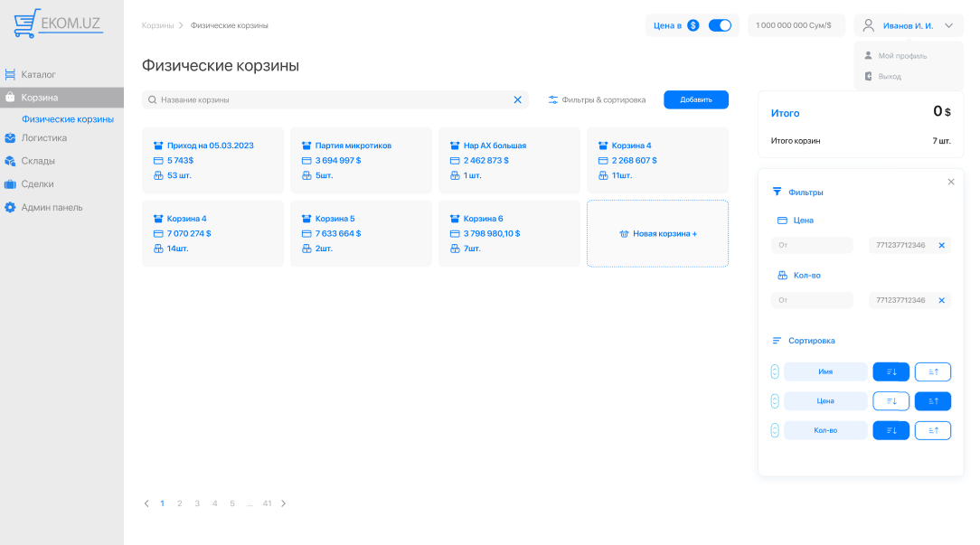The width and height of the screenshot is (980, 545).
Task: Go to next page arrow in pagination
Action: [x=283, y=503]
